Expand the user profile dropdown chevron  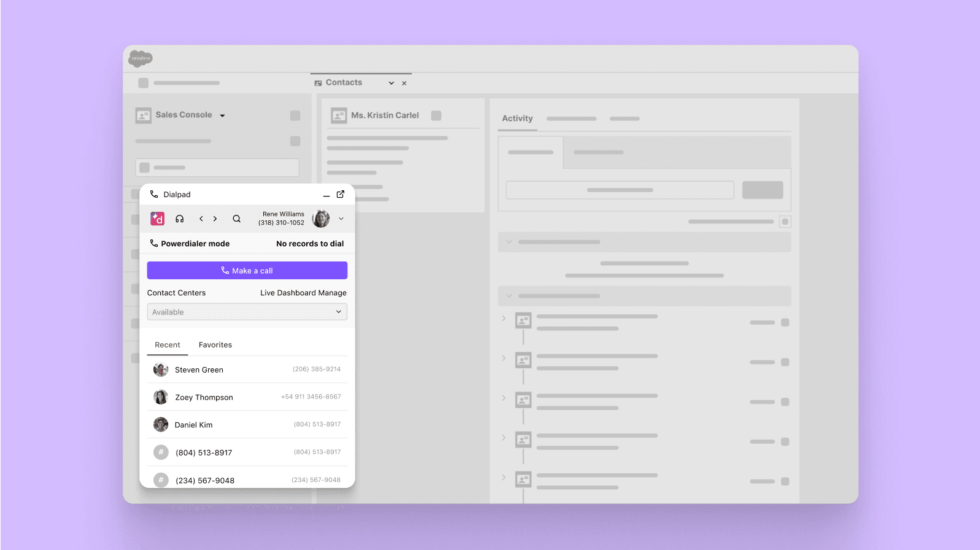pyautogui.click(x=341, y=219)
